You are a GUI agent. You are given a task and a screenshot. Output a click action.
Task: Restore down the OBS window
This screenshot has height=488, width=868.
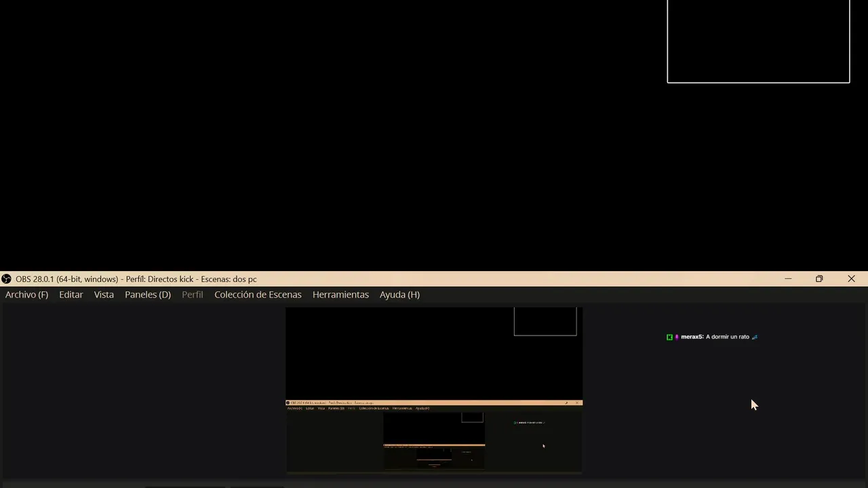(x=819, y=279)
